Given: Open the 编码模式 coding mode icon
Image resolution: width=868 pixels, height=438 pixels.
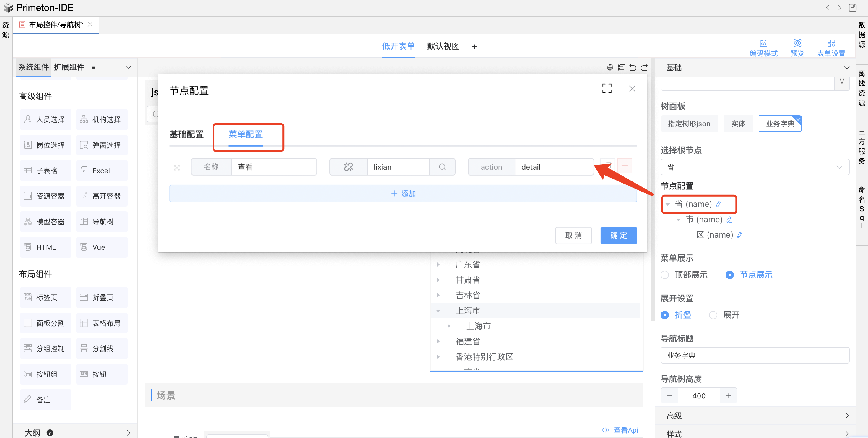Looking at the screenshot, I should [763, 43].
